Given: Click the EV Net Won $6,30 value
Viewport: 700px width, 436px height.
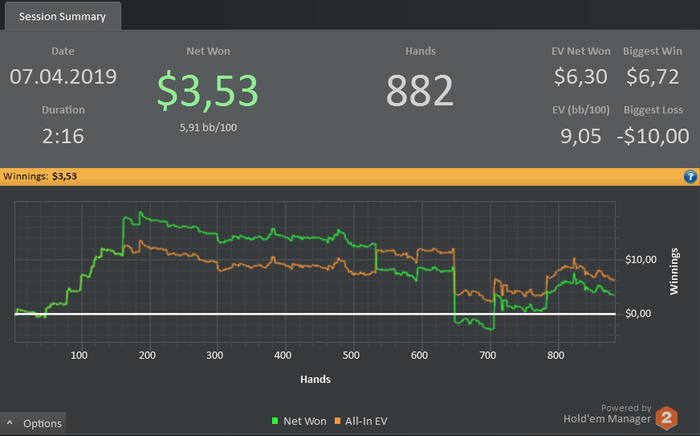Looking at the screenshot, I should [x=580, y=76].
